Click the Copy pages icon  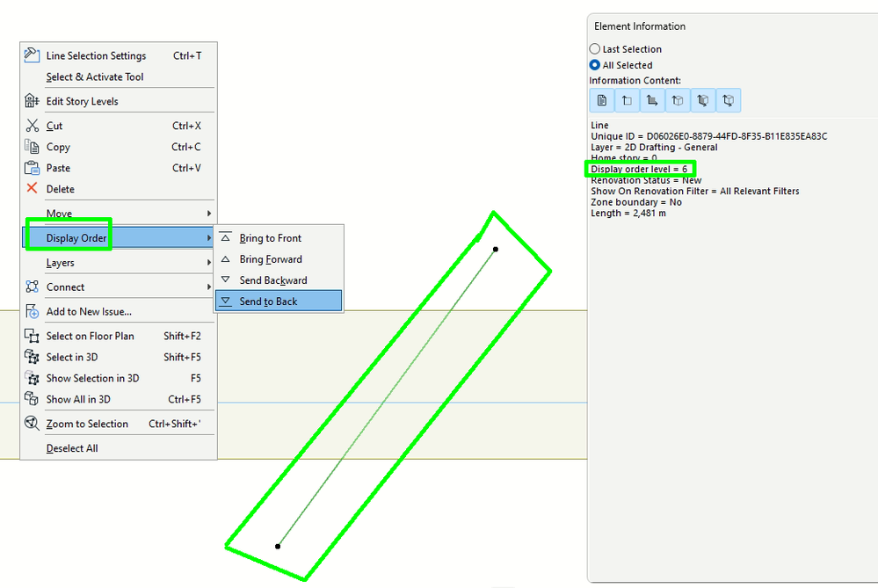(x=31, y=147)
